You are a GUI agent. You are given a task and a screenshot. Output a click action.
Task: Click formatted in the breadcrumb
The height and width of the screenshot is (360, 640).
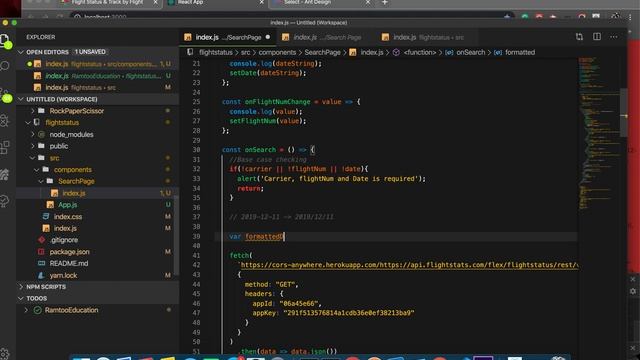tap(520, 52)
